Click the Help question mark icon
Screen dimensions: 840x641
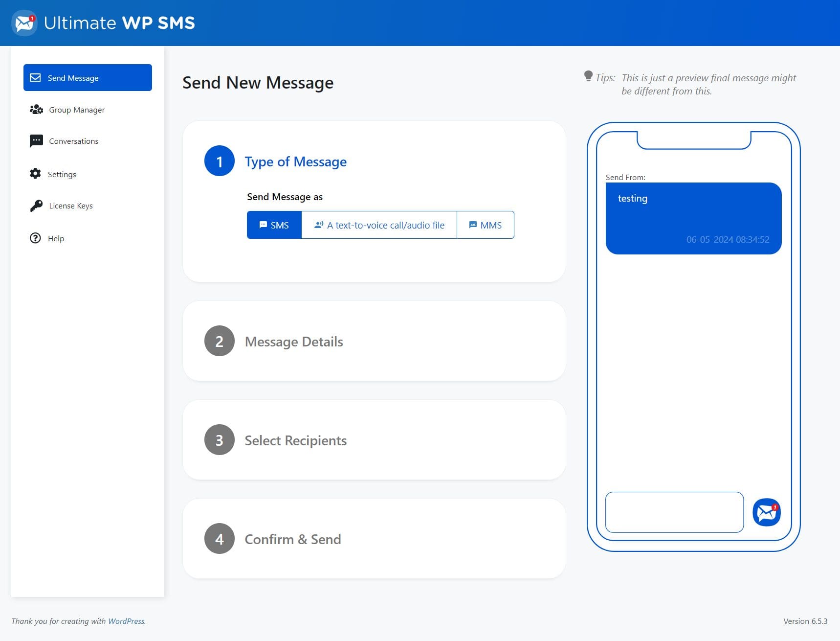tap(35, 238)
